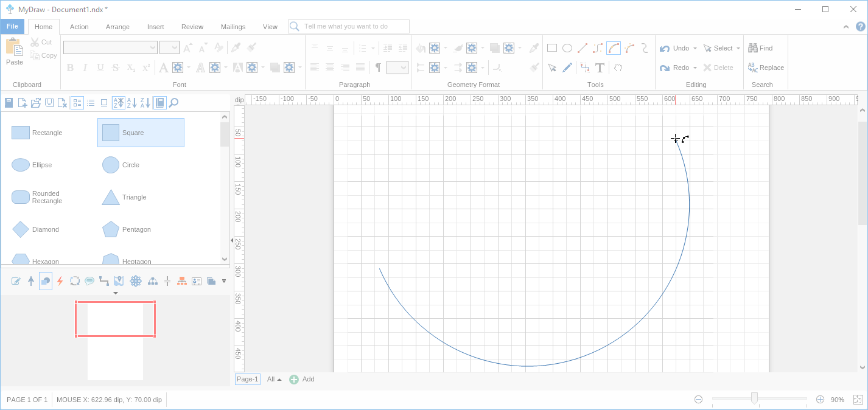
Task: Switch to the Arrange ribbon tab
Action: pos(117,27)
